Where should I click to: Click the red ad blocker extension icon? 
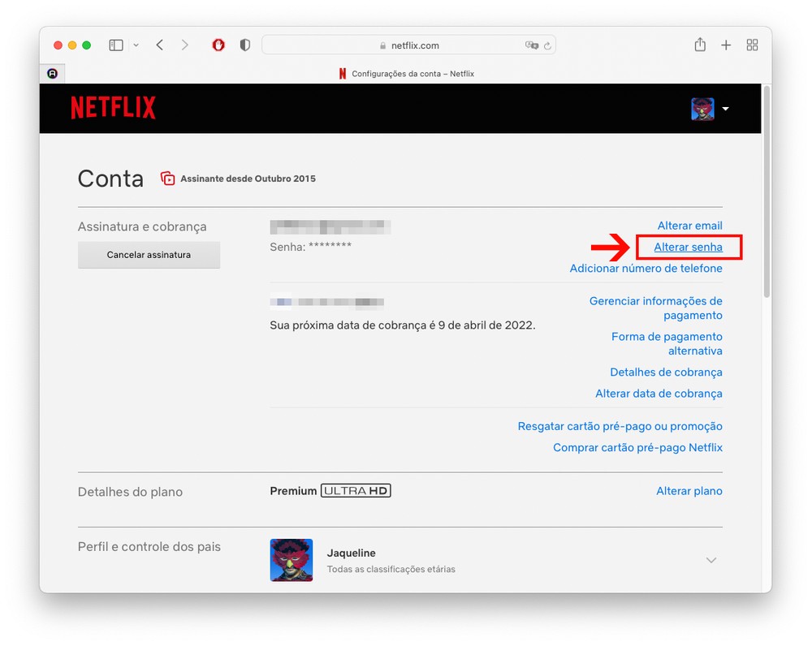218,45
